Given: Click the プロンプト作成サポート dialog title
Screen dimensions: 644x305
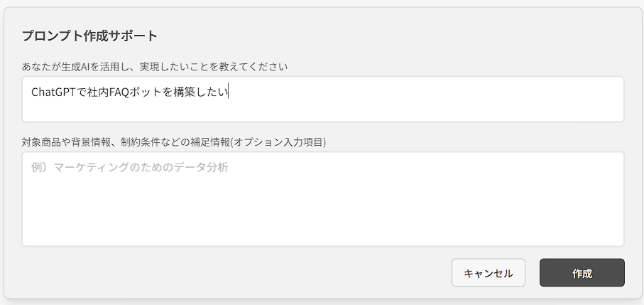Looking at the screenshot, I should coord(89,36).
